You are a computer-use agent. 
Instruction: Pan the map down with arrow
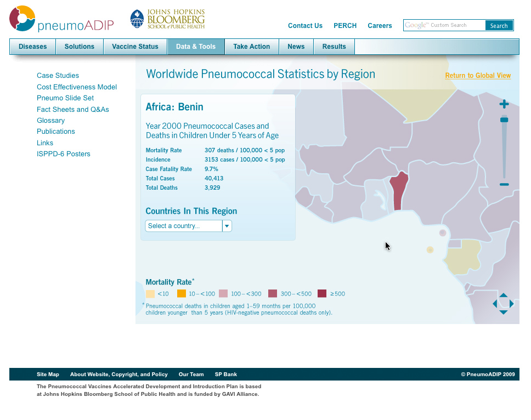tap(503, 312)
